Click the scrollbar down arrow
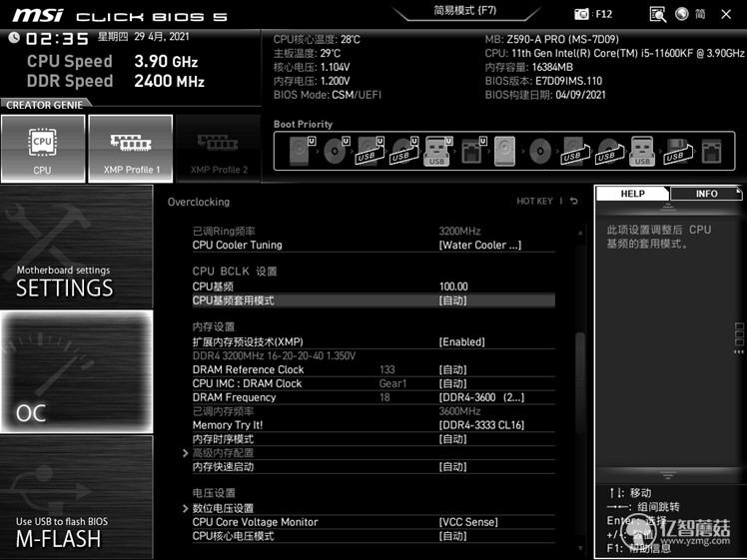 coord(580,548)
